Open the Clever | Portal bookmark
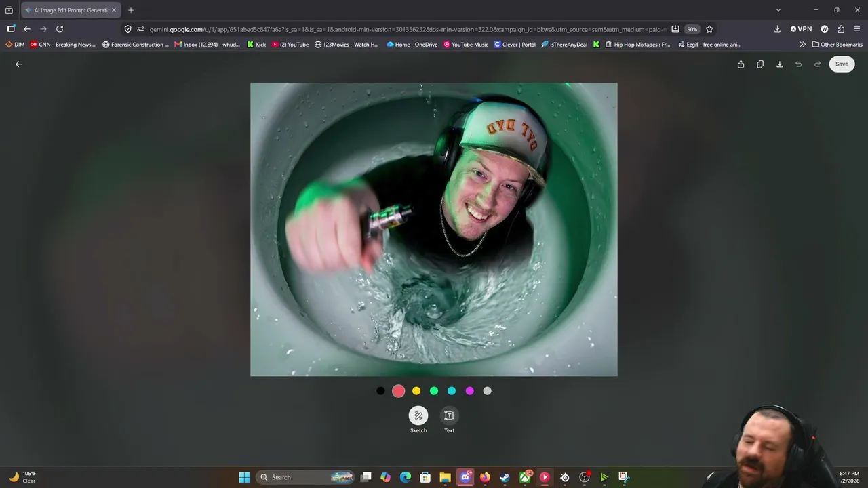Image resolution: width=868 pixels, height=488 pixels. (515, 45)
